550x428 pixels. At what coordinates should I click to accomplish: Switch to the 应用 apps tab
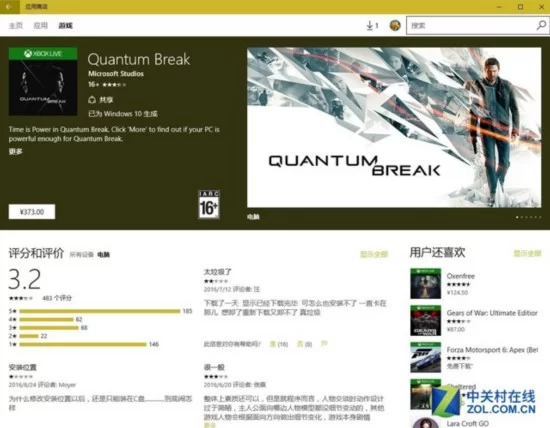(x=41, y=26)
